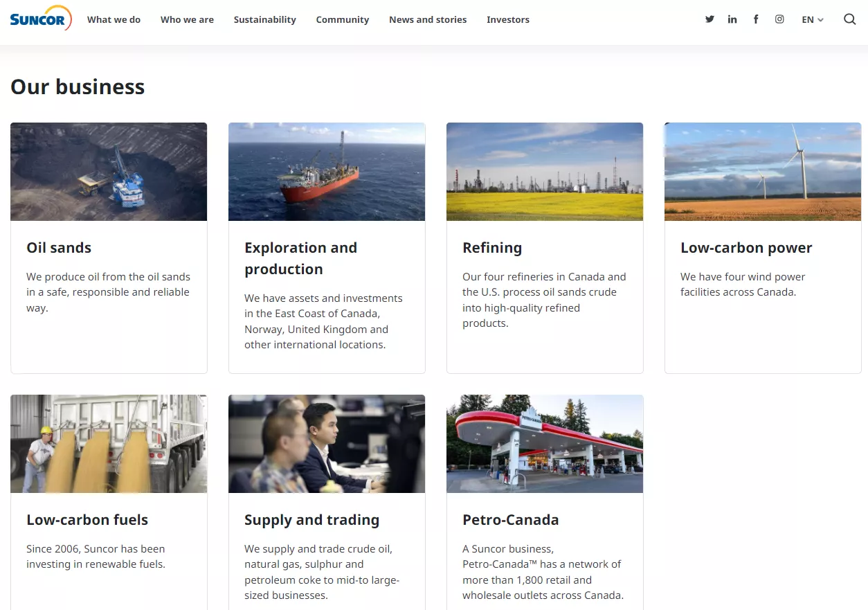Expand the EN language dropdown
The width and height of the screenshot is (868, 610).
point(813,19)
